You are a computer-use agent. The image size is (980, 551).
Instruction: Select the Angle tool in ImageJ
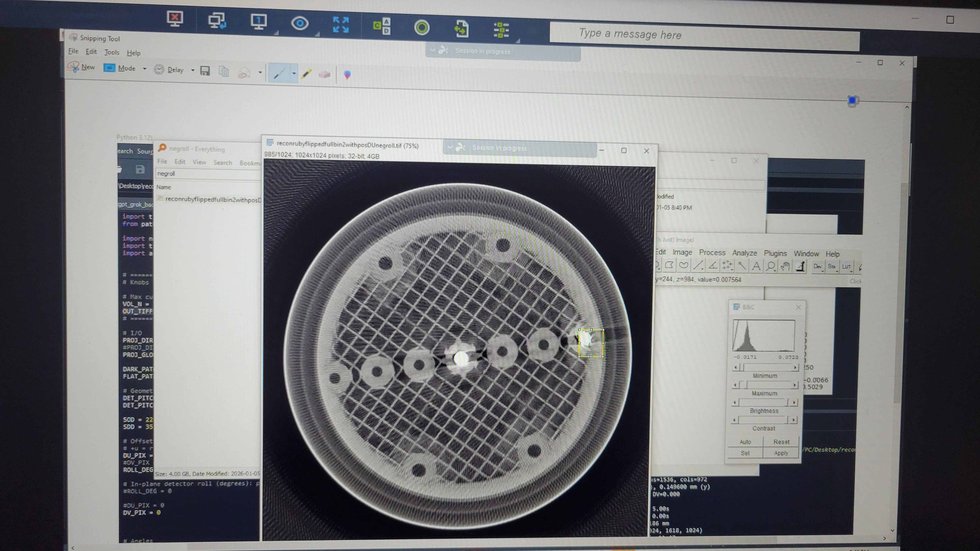pos(713,266)
